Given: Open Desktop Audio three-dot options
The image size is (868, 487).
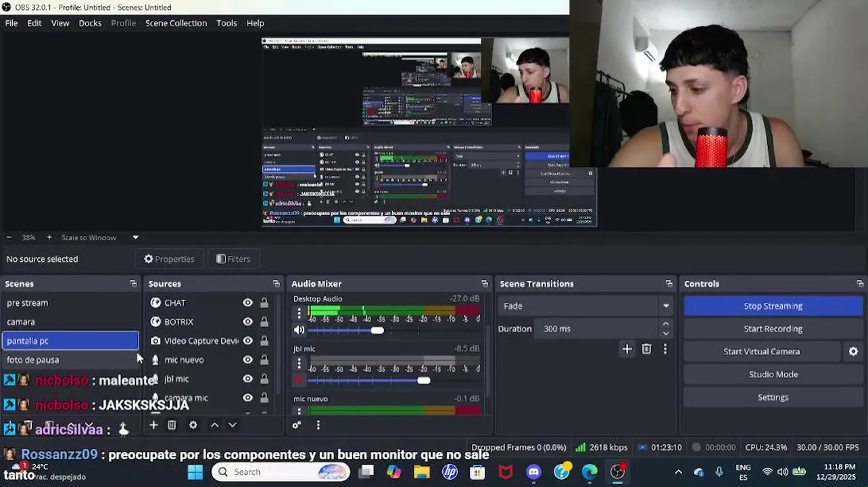Looking at the screenshot, I should click(x=299, y=313).
